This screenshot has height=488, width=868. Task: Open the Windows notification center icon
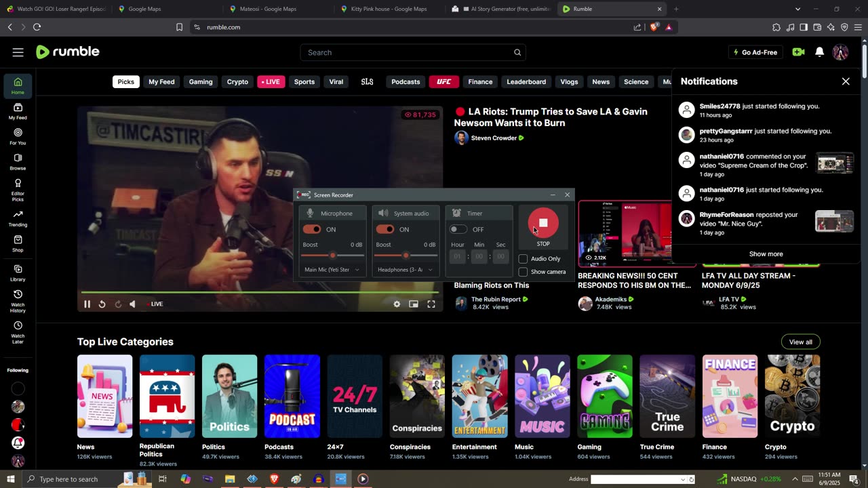point(854,479)
